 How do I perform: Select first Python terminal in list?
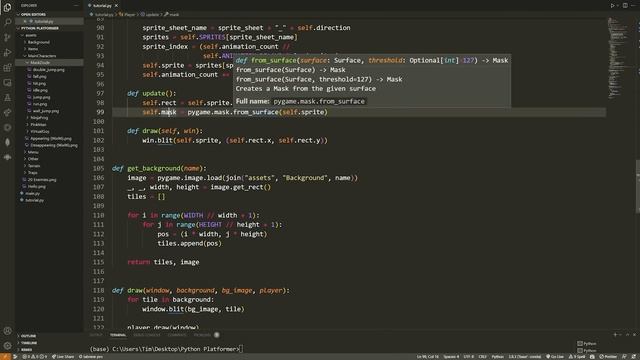pyautogui.click(x=587, y=344)
